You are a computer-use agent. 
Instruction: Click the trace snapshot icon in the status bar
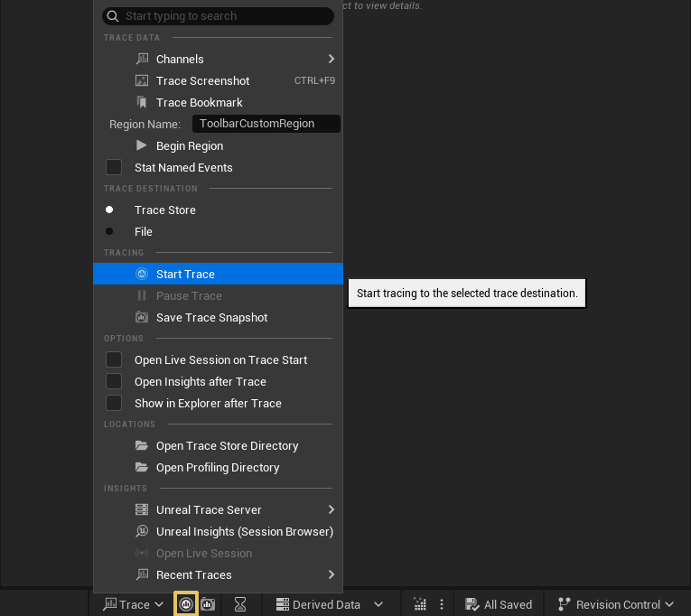(x=208, y=604)
